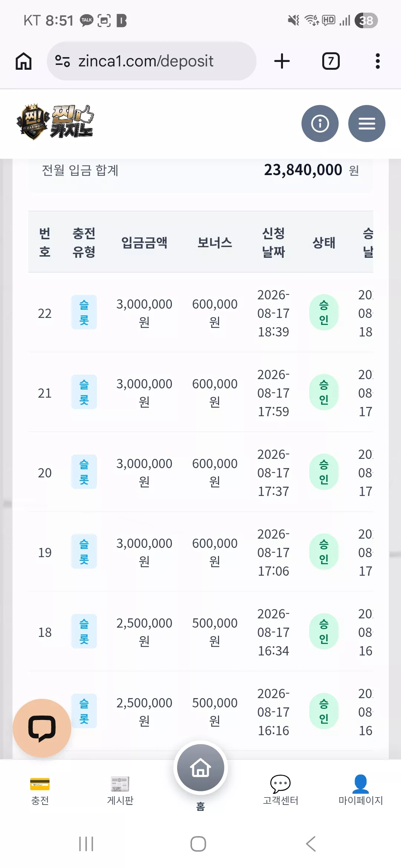Tap 승인 status on row 21

[324, 392]
